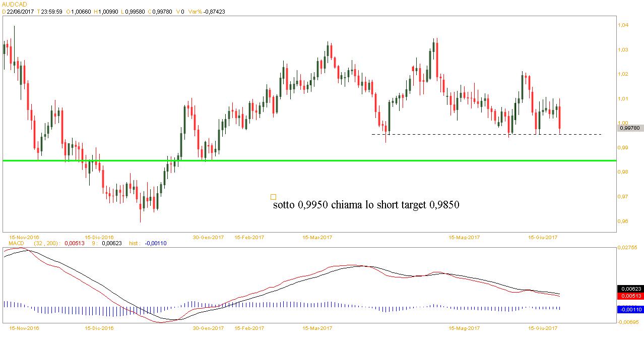Viewport: 644px width, 337px height.
Task: Click 15-Mar-2017 on the price chart time axis
Action: pyautogui.click(x=316, y=237)
